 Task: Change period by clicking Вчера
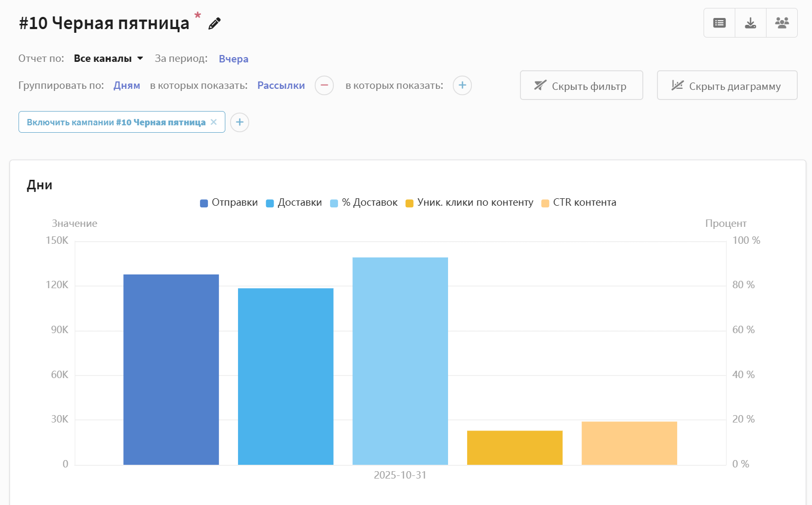pos(233,59)
